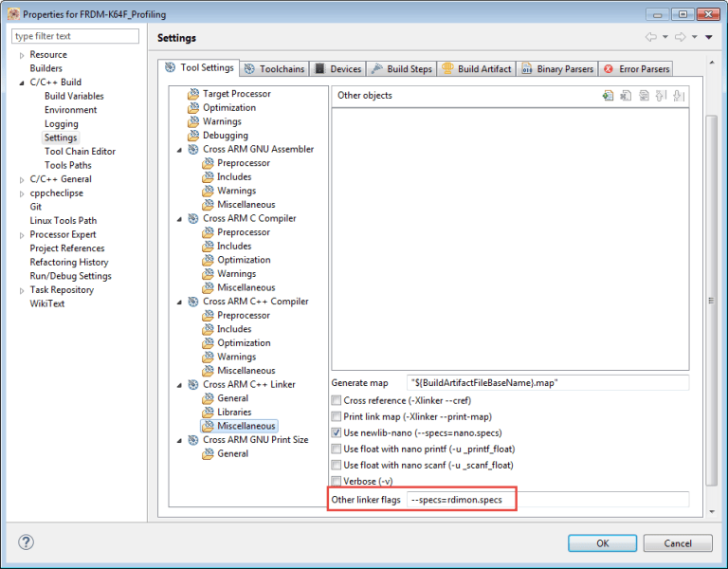Click the OK button
The width and height of the screenshot is (728, 569).
click(x=602, y=543)
